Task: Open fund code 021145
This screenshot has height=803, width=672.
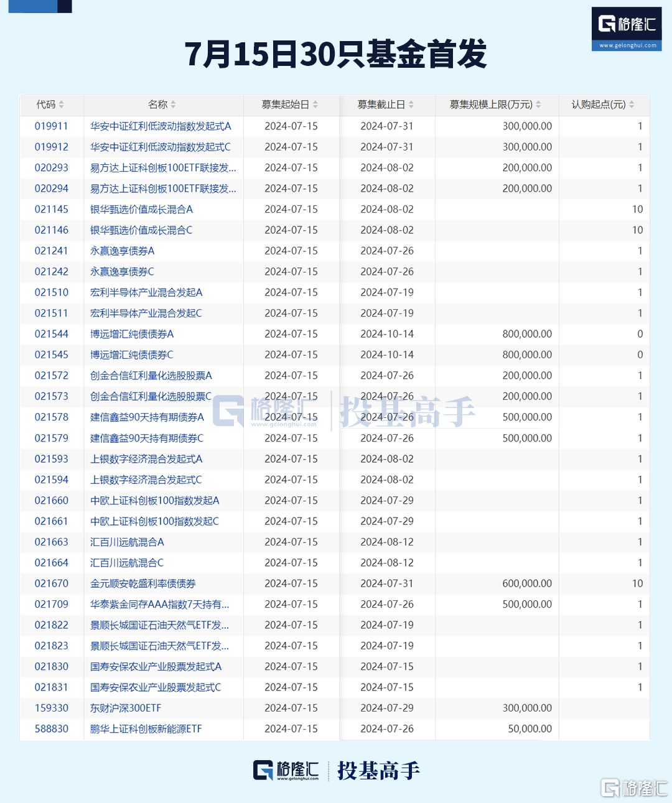Action: (x=52, y=210)
